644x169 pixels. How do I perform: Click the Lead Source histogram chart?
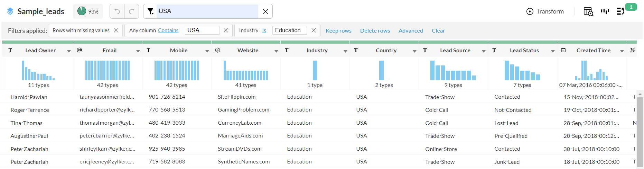453,71
